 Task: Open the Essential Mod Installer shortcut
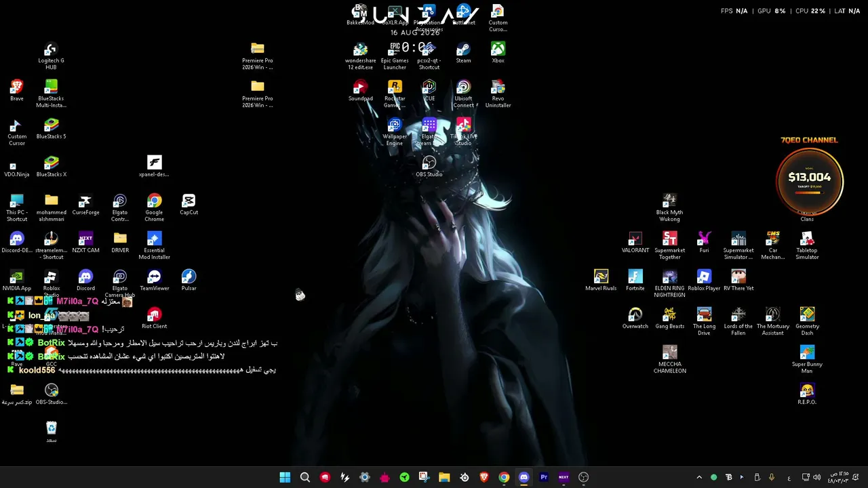[x=154, y=246]
